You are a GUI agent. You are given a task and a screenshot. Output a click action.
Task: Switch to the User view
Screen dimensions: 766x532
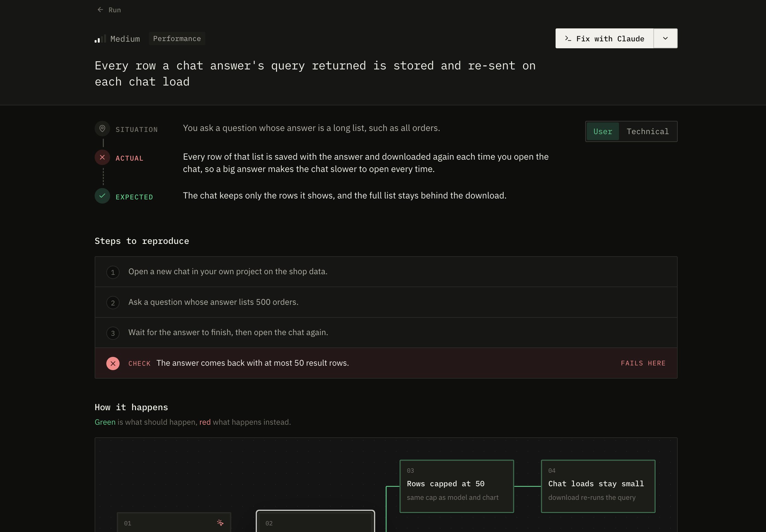pos(603,132)
